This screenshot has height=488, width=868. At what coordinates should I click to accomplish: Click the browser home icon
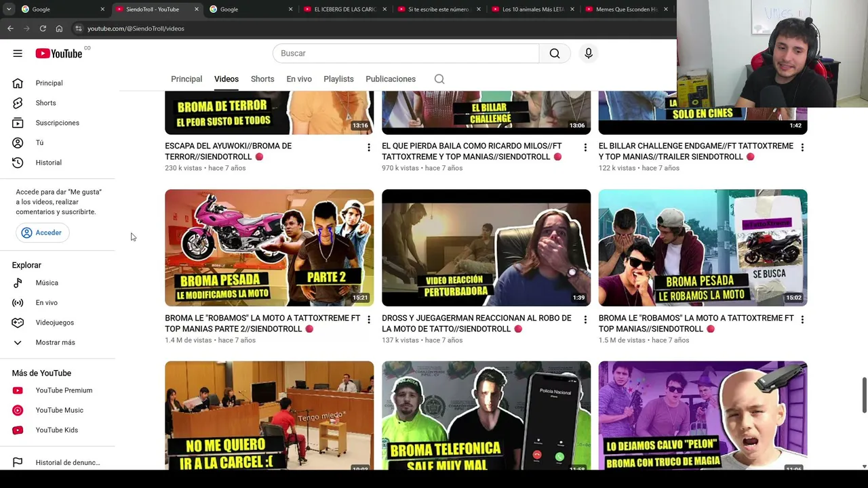(59, 28)
